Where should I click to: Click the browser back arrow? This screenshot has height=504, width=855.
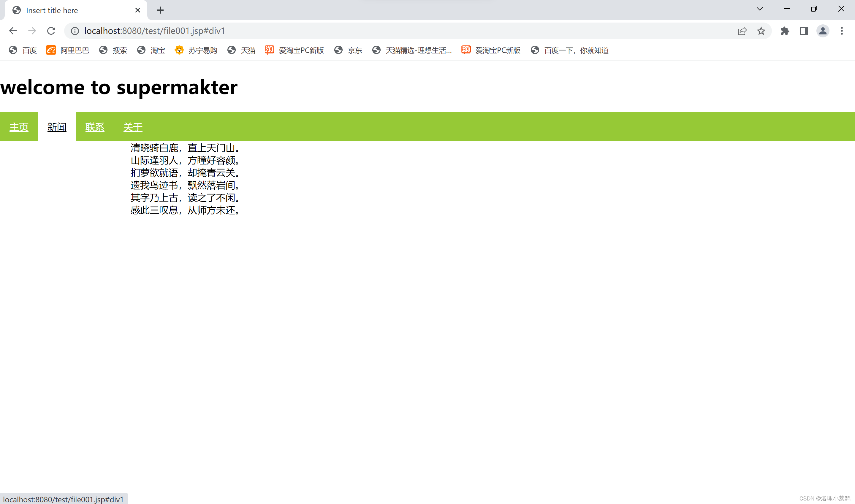coord(13,31)
